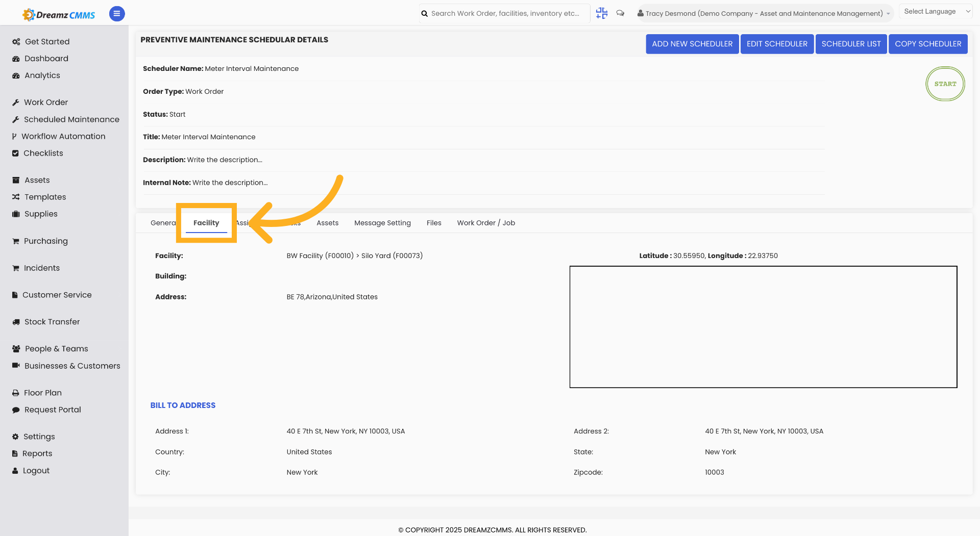This screenshot has height=536, width=980.
Task: Click the Assets box icon
Action: 16,180
